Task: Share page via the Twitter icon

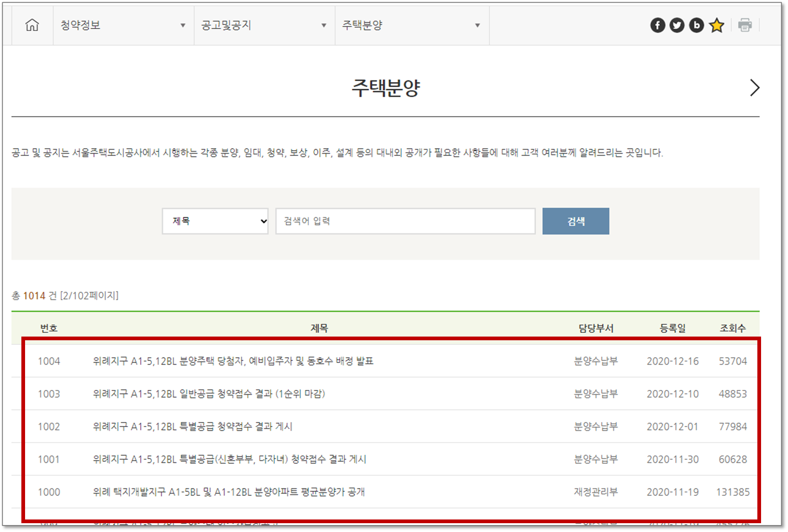Action: click(x=677, y=25)
